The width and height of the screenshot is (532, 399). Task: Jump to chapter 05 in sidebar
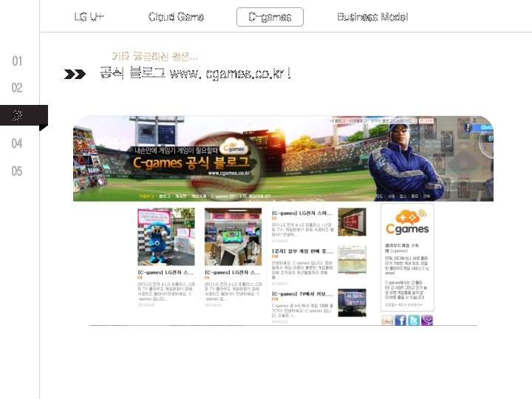point(17,171)
